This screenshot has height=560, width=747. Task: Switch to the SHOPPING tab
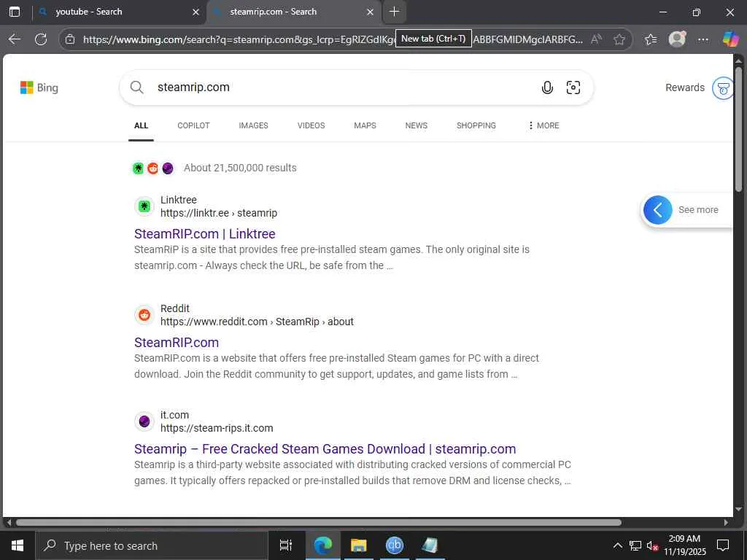click(476, 125)
